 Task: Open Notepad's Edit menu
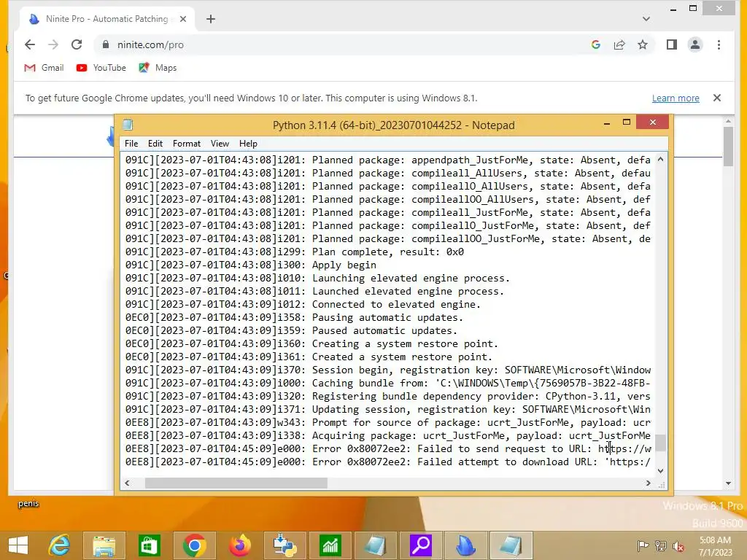click(155, 144)
